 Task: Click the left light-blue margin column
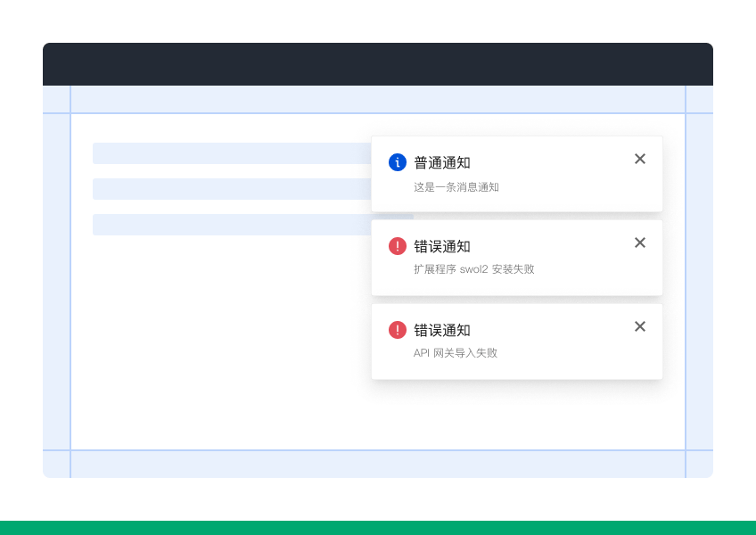click(x=56, y=282)
